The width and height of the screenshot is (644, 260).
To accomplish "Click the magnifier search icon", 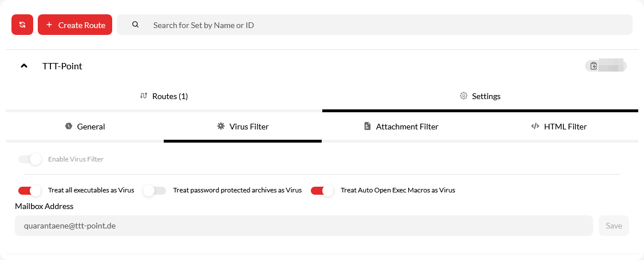I will coord(136,25).
